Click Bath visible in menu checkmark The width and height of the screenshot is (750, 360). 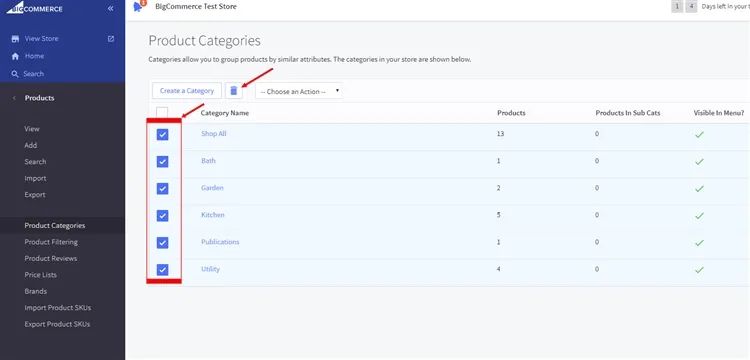[699, 162]
